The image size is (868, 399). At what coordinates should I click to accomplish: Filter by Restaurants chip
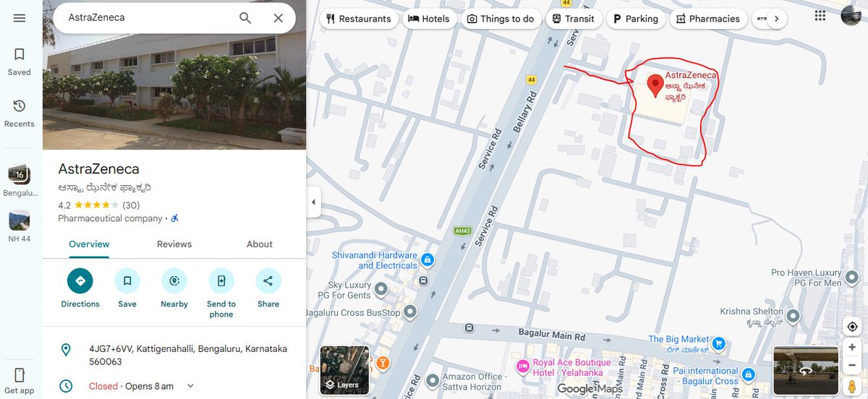point(359,19)
